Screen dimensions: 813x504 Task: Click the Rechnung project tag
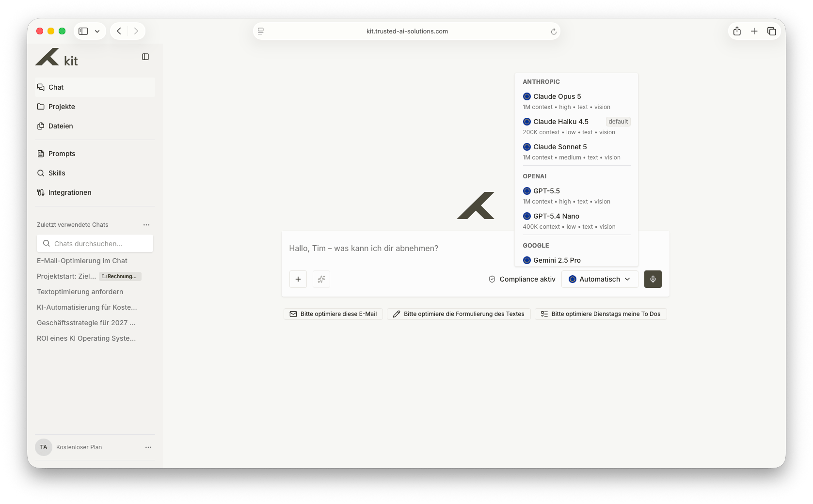[x=120, y=276]
